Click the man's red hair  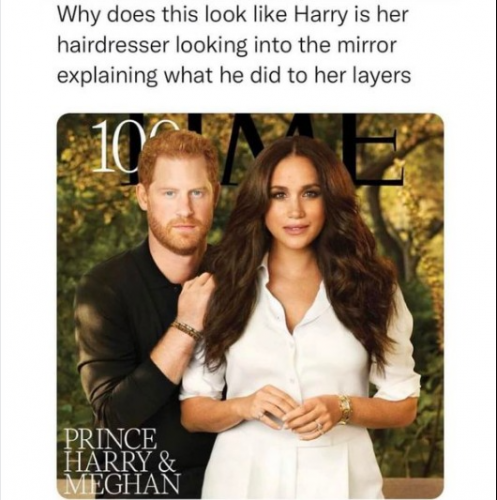[x=177, y=153]
